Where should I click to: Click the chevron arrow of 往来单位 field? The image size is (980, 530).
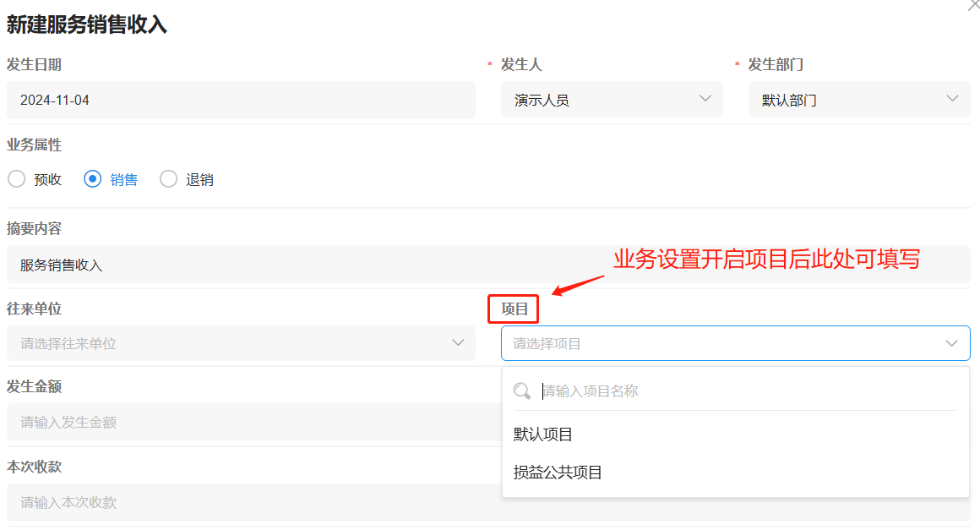click(x=458, y=342)
